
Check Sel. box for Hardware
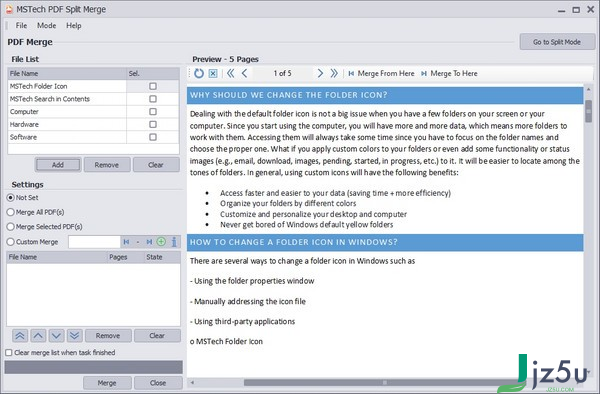(153, 124)
